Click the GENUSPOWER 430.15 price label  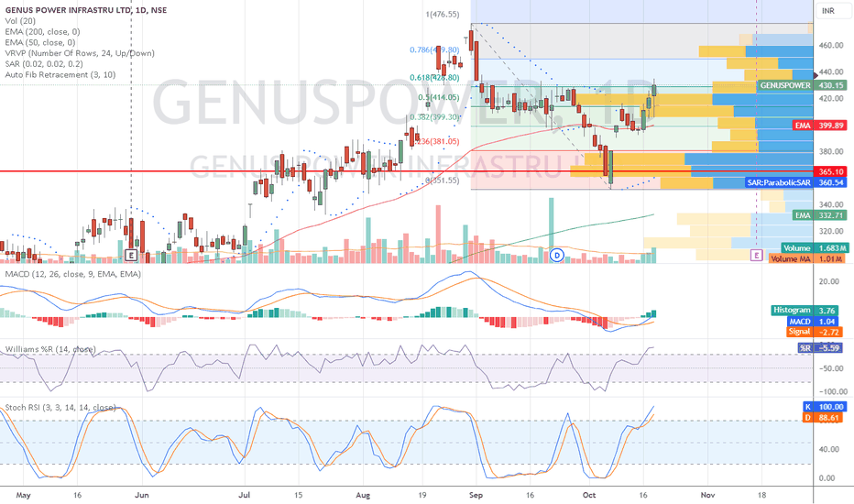point(802,85)
